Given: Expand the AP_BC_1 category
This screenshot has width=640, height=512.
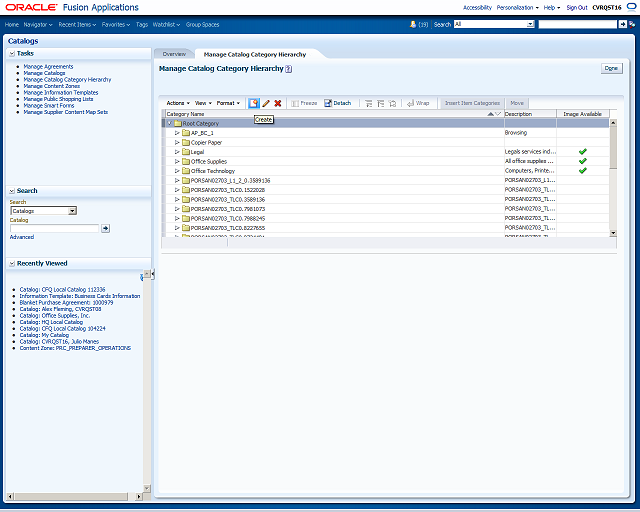Looking at the screenshot, I should click(x=177, y=133).
